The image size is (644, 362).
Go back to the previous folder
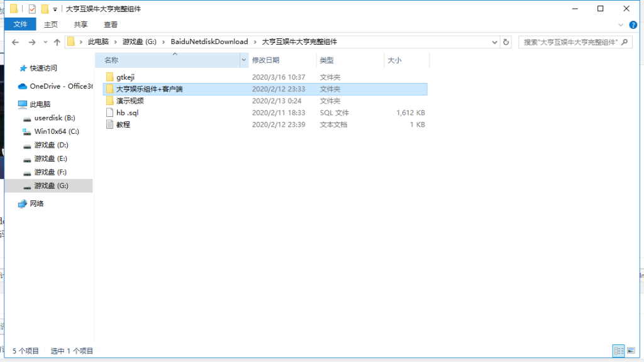15,42
